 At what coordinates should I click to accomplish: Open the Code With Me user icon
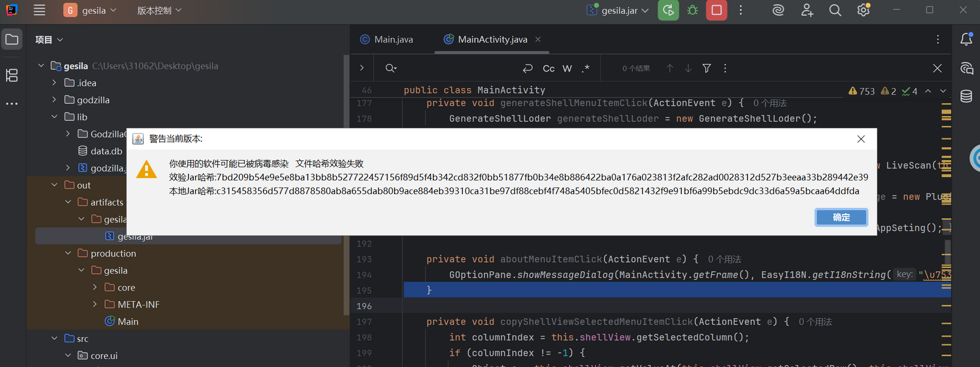click(807, 10)
